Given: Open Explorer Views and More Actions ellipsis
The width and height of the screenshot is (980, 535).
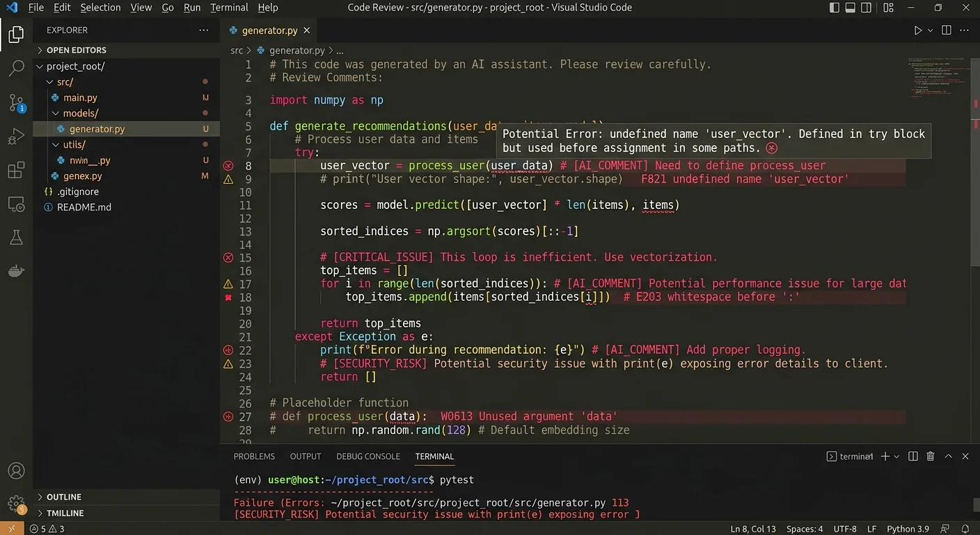Looking at the screenshot, I should click(x=204, y=31).
